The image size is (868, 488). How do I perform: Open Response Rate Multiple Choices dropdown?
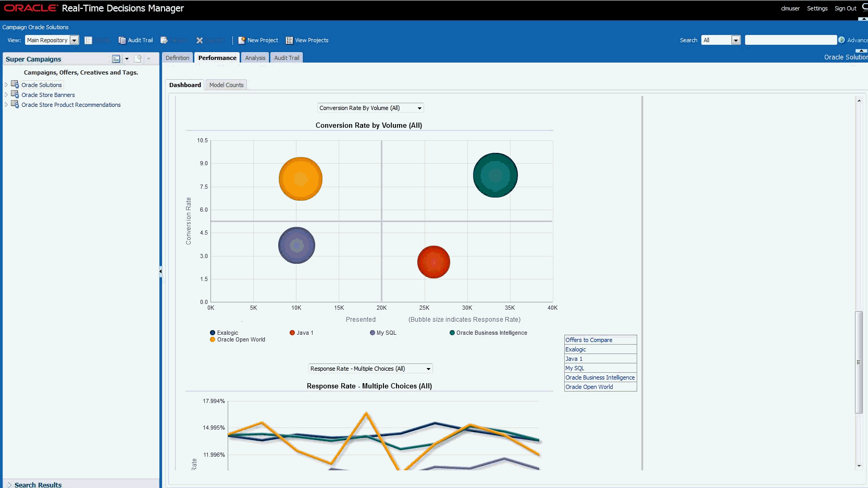(x=370, y=369)
